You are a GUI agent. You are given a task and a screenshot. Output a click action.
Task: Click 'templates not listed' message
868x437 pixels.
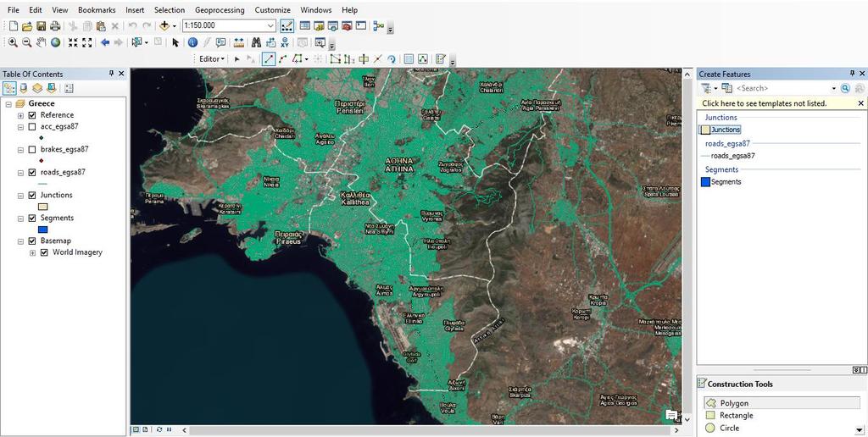tap(765, 103)
